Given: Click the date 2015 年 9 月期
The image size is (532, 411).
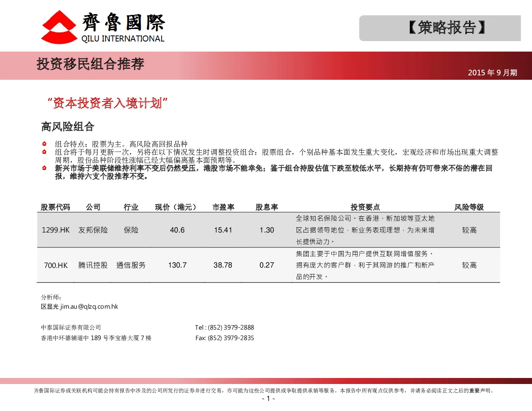Looking at the screenshot, I should tap(493, 73).
